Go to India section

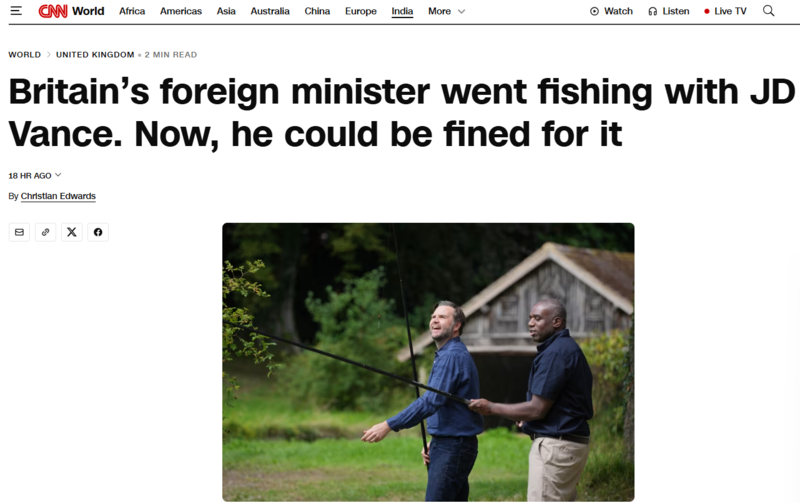pos(402,11)
